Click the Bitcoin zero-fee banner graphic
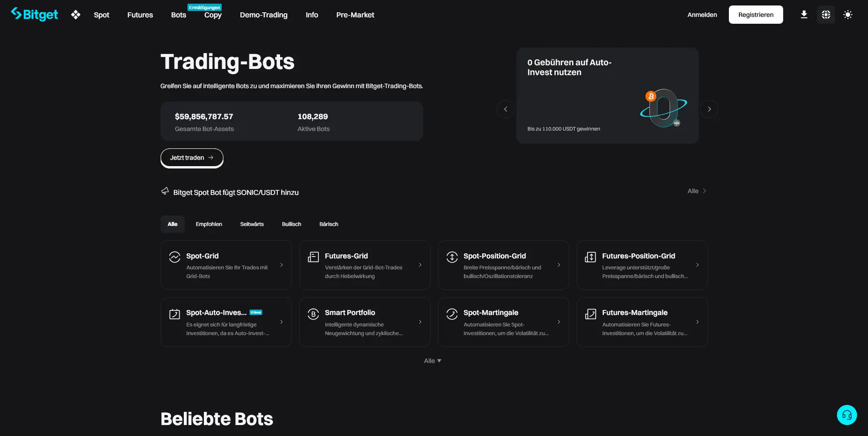The height and width of the screenshot is (436, 868). click(x=664, y=109)
